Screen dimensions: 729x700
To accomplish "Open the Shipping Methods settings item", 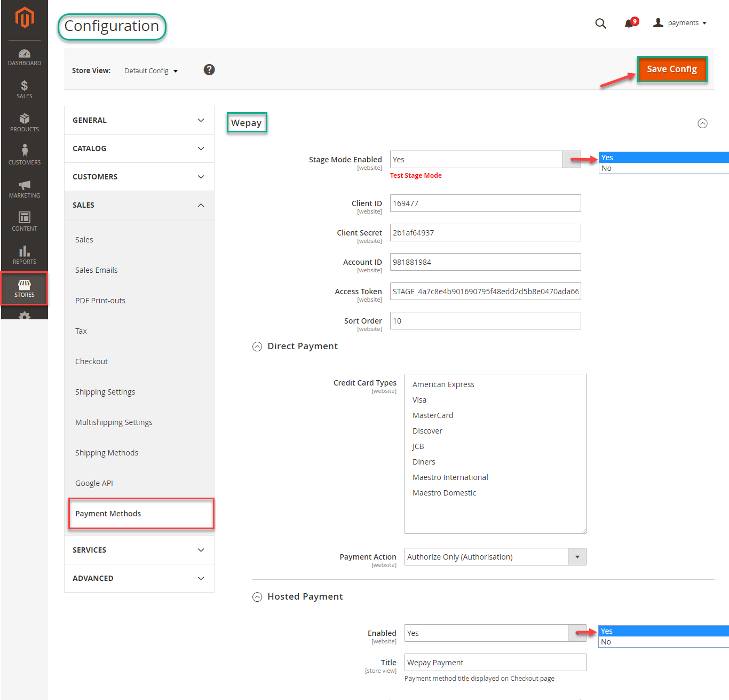I will click(107, 453).
